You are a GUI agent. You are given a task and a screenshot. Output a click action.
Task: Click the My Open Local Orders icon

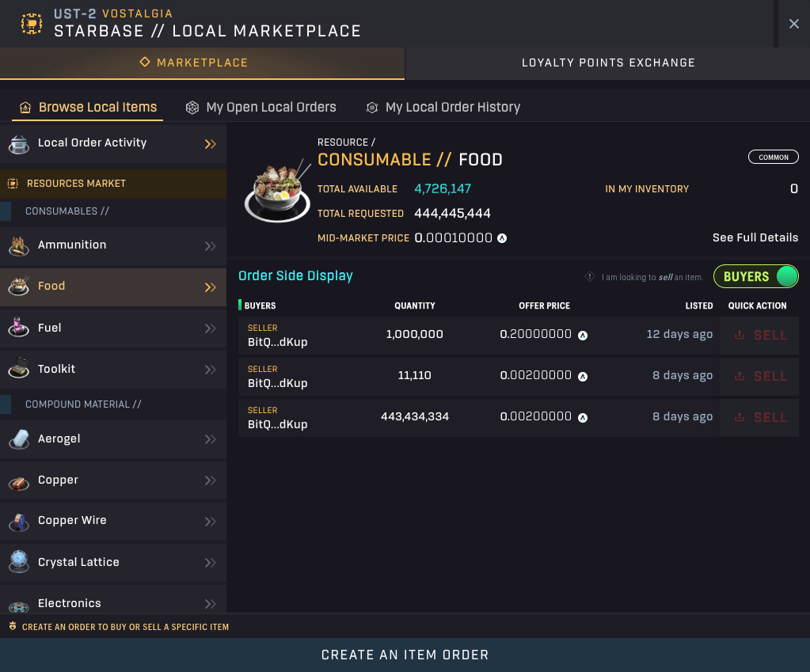(x=192, y=108)
